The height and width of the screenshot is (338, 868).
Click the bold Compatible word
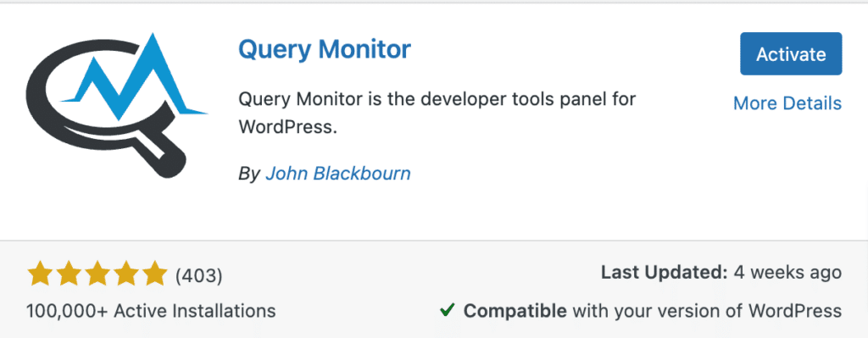click(515, 310)
